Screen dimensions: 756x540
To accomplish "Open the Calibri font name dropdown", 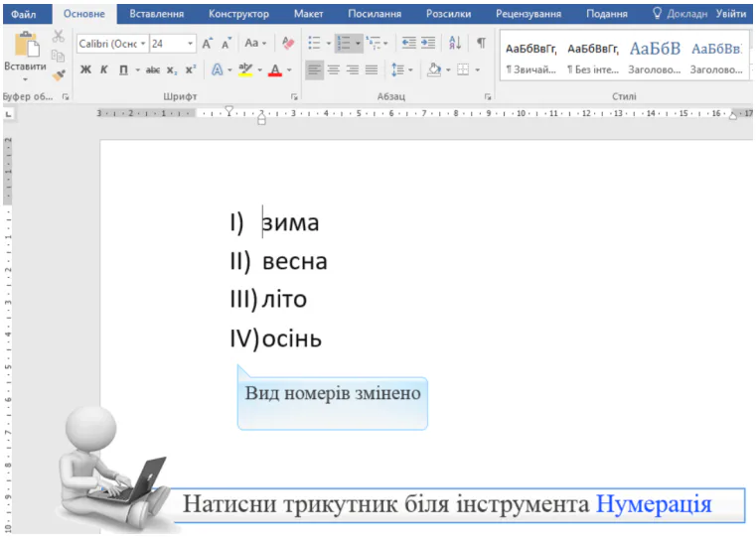I will coord(143,45).
